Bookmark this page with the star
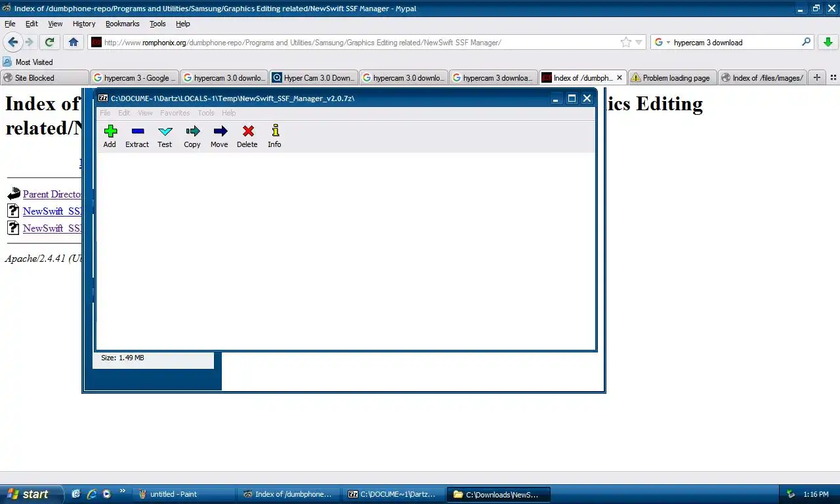Viewport: 840px width, 504px height. 626,42
